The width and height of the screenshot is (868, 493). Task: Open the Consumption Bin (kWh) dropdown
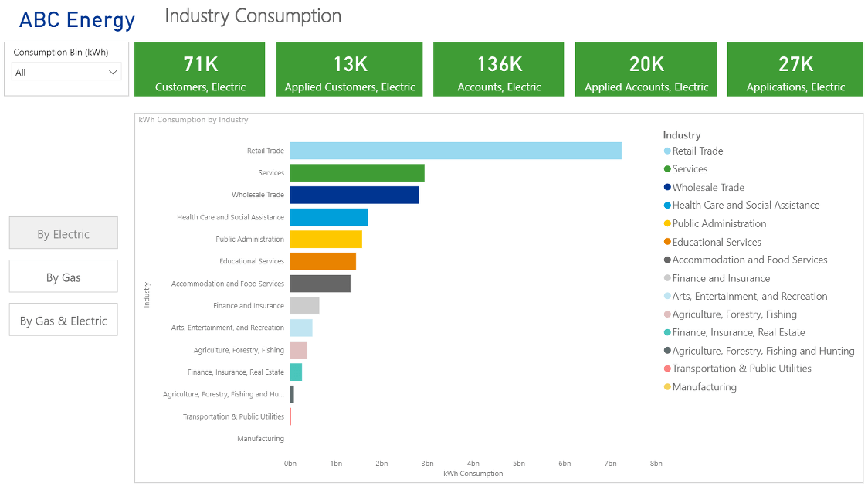pos(66,70)
